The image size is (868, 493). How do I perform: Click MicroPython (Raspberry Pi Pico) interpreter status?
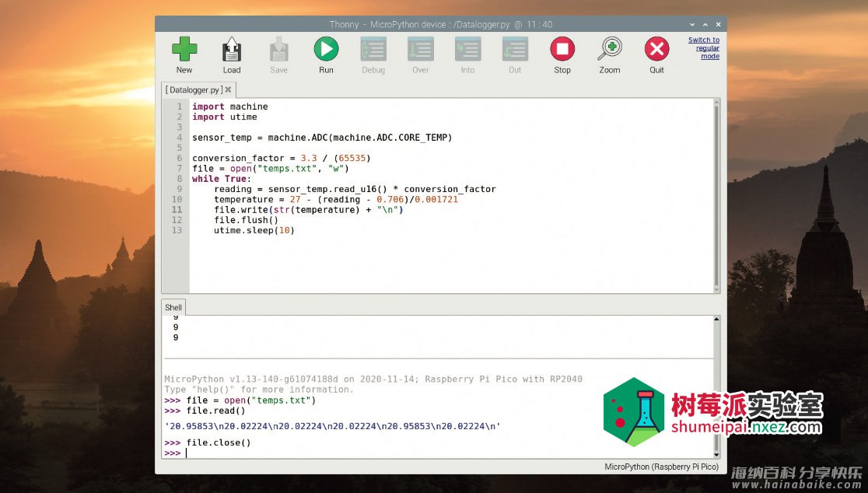coord(662,467)
